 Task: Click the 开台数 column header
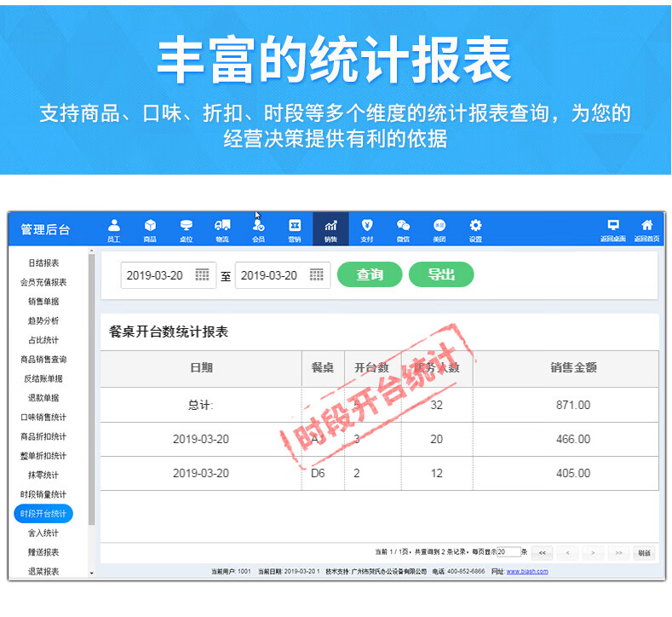pos(371,368)
